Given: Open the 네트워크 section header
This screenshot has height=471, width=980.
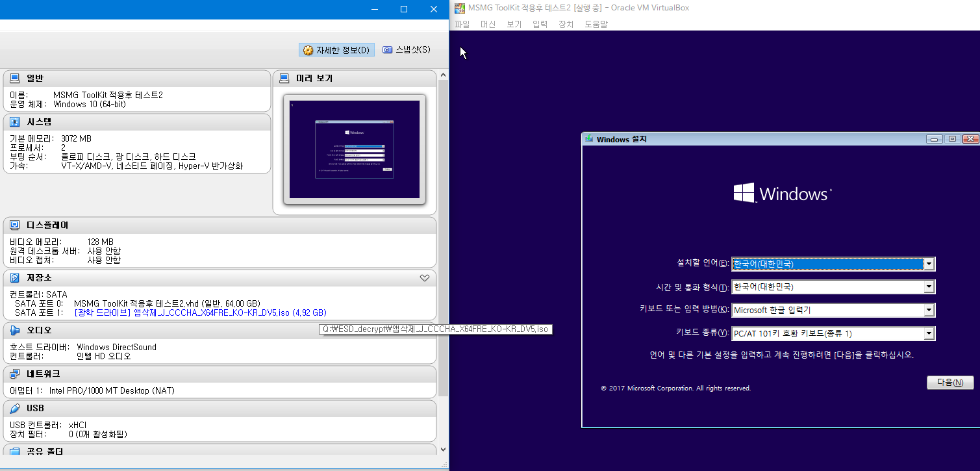Looking at the screenshot, I should [x=43, y=374].
